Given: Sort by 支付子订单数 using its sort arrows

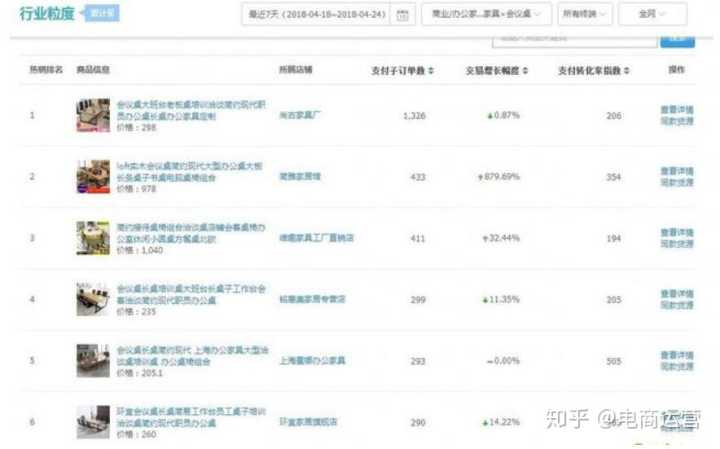Looking at the screenshot, I should (x=431, y=71).
